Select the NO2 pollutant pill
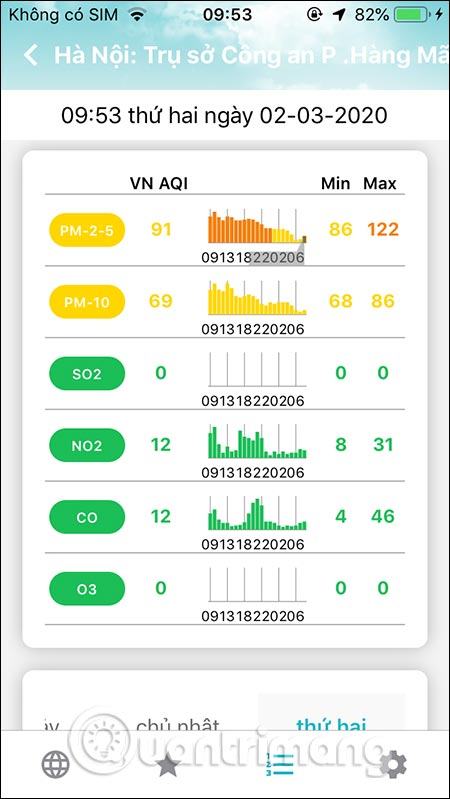 click(87, 445)
